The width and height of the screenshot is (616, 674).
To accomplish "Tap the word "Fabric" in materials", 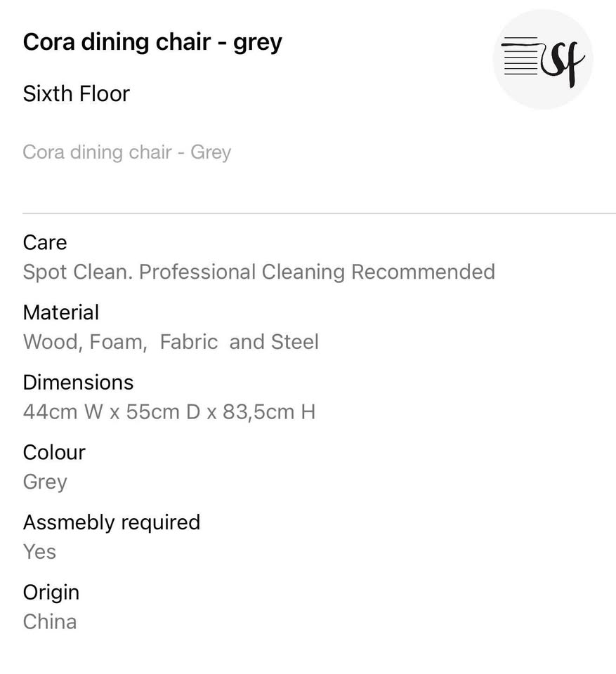I will pyautogui.click(x=190, y=342).
